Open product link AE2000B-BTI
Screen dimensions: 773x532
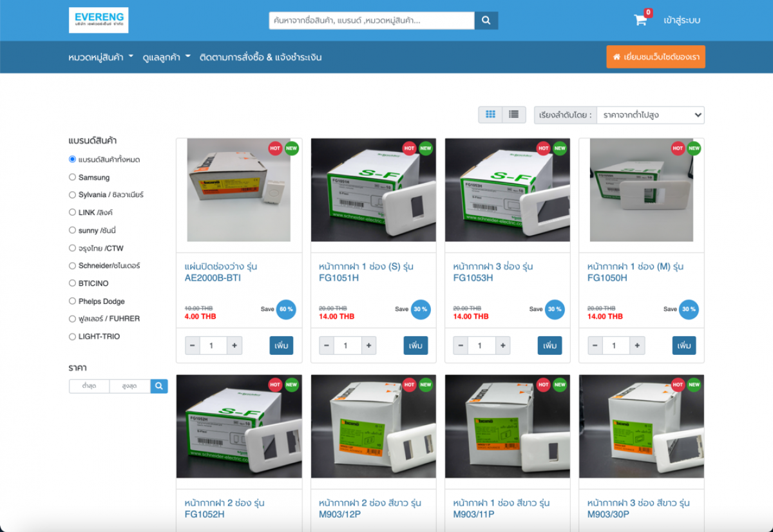tap(221, 272)
